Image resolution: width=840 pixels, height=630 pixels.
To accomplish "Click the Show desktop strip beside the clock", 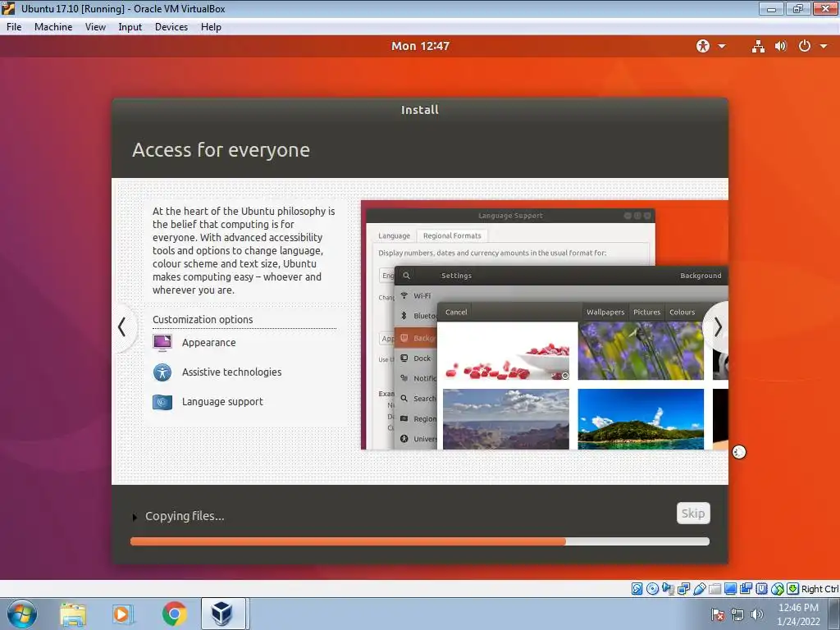I will tap(835, 614).
